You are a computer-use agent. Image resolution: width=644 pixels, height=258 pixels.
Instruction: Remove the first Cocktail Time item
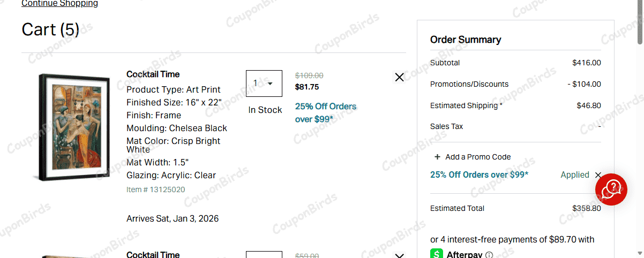coord(399,77)
